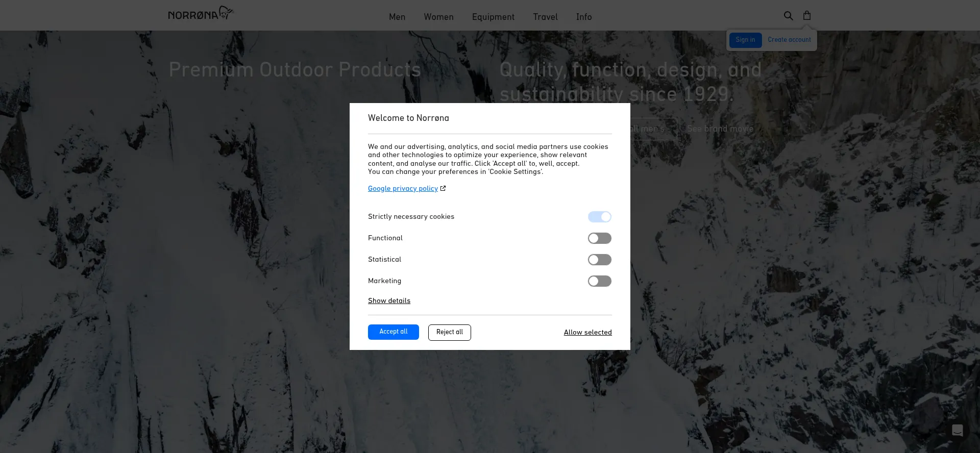
Task: Expand Show details in cookie dialog
Action: click(389, 301)
